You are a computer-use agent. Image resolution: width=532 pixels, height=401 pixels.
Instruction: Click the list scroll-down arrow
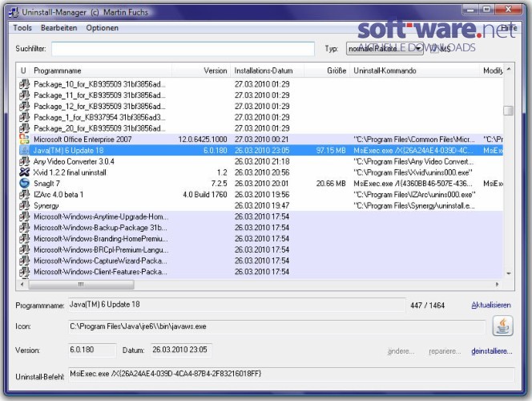coord(509,273)
